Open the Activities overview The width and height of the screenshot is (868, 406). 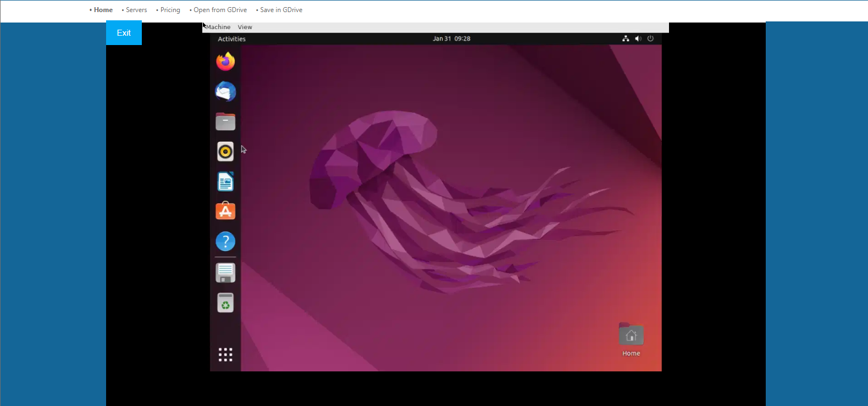pyautogui.click(x=231, y=39)
